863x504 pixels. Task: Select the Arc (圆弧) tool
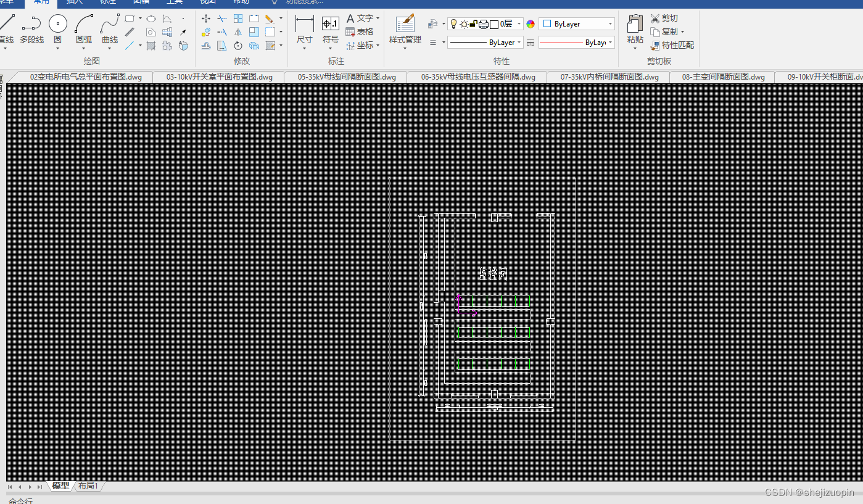pos(84,30)
